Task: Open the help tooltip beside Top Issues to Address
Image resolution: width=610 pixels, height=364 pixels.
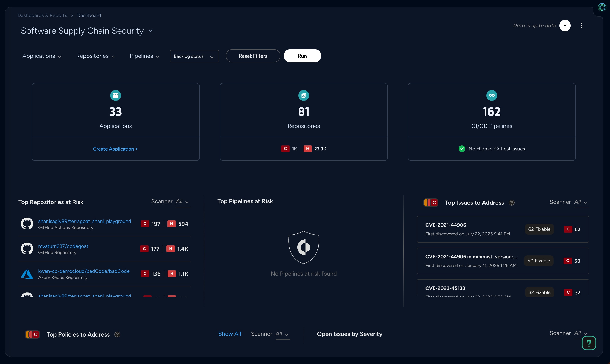Action: click(512, 202)
